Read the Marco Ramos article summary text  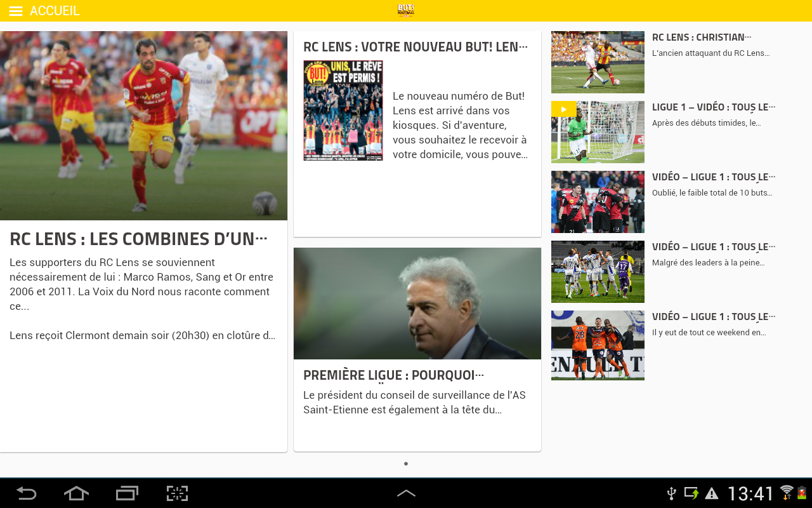point(141,284)
